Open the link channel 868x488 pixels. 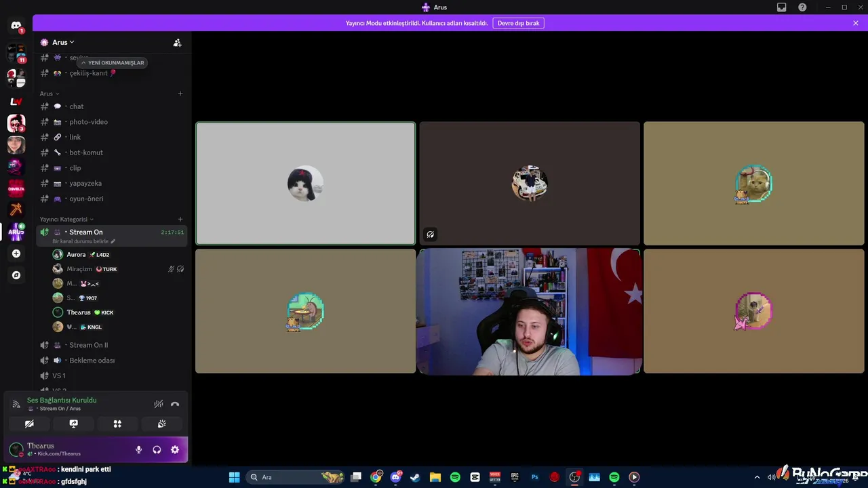pyautogui.click(x=112, y=137)
